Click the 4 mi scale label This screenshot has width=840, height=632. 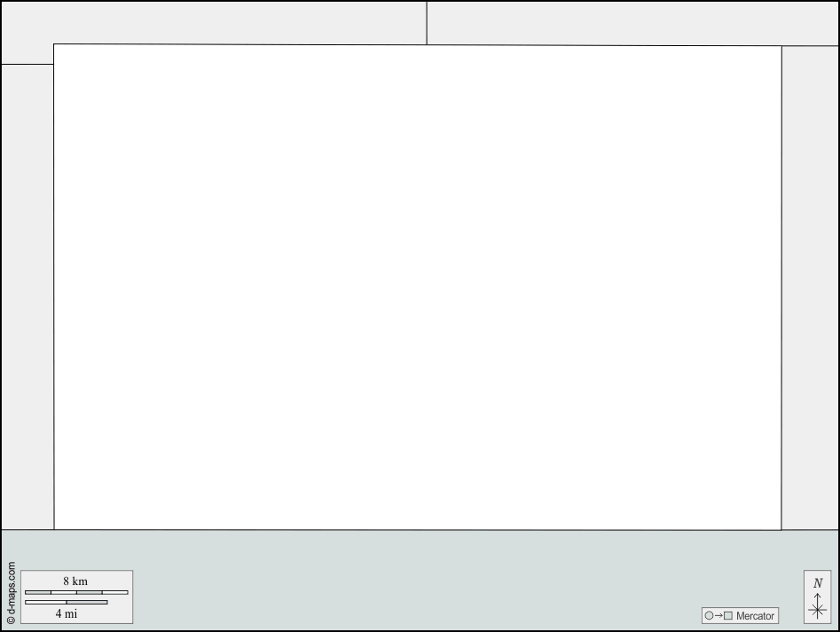(x=67, y=613)
